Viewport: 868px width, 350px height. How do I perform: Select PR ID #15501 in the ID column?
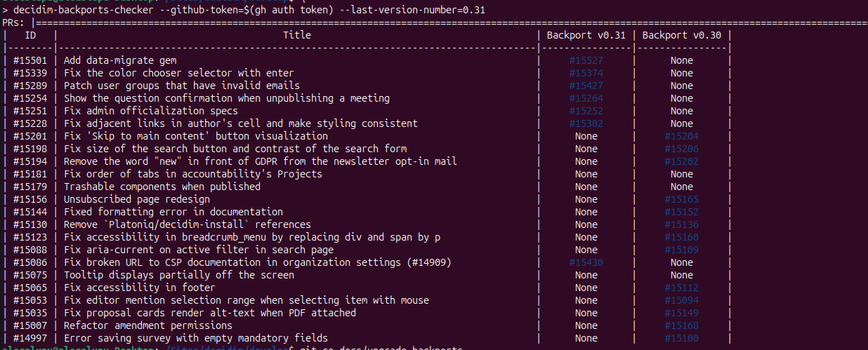(x=30, y=60)
